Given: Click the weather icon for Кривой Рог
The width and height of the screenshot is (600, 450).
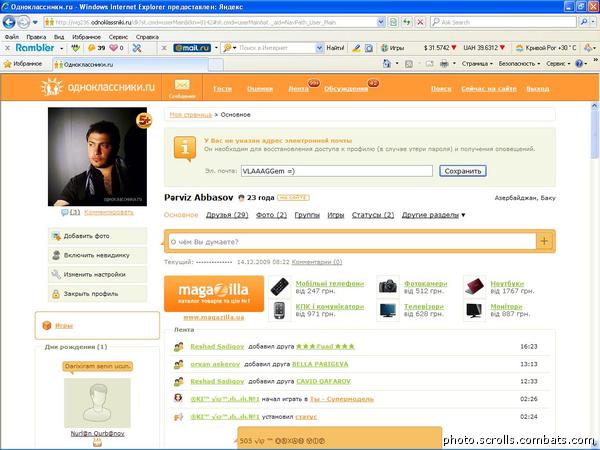Looking at the screenshot, I should tap(519, 48).
